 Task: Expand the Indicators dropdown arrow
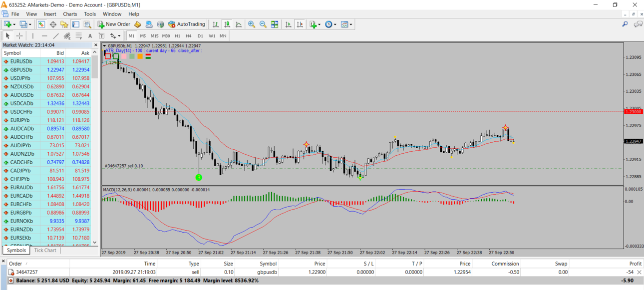320,24
